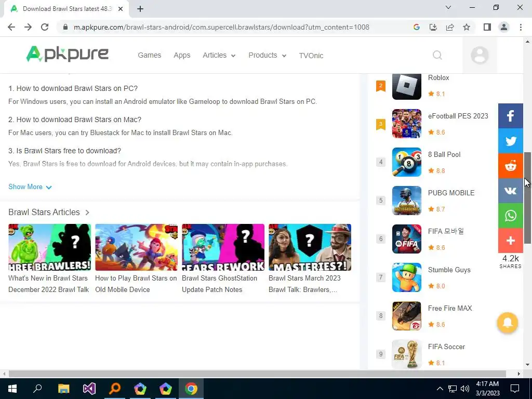The height and width of the screenshot is (399, 532).
Task: Click the Gears Rework article thumbnail
Action: point(223,247)
